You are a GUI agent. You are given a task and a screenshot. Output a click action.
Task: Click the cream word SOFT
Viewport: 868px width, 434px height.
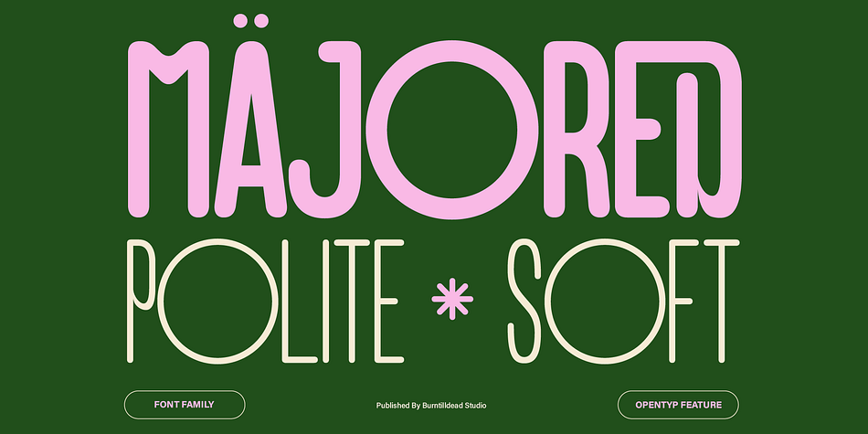tap(623, 302)
